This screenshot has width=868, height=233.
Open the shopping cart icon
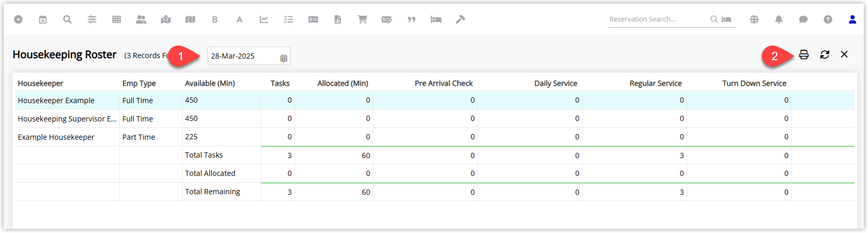tap(362, 19)
